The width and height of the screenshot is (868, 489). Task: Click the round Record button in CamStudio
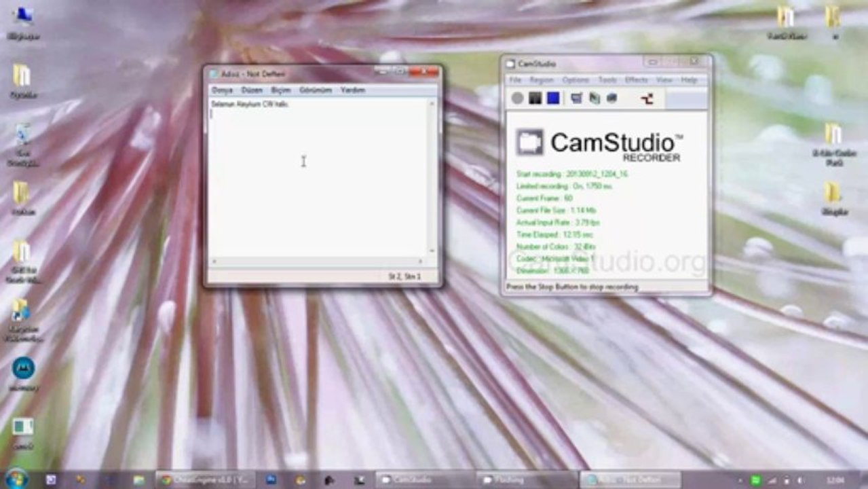(x=517, y=98)
